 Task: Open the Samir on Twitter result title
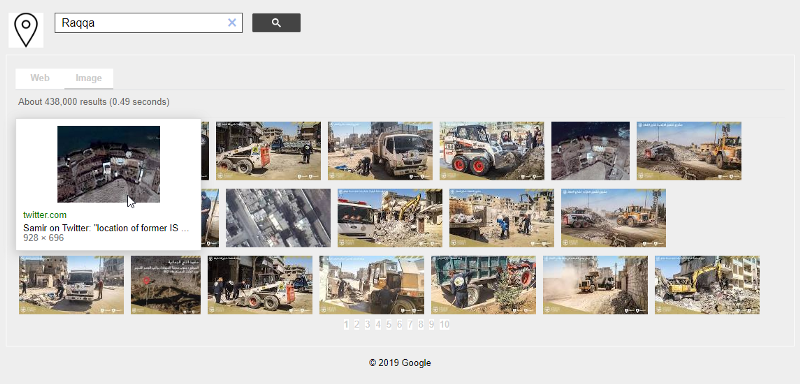click(106, 228)
